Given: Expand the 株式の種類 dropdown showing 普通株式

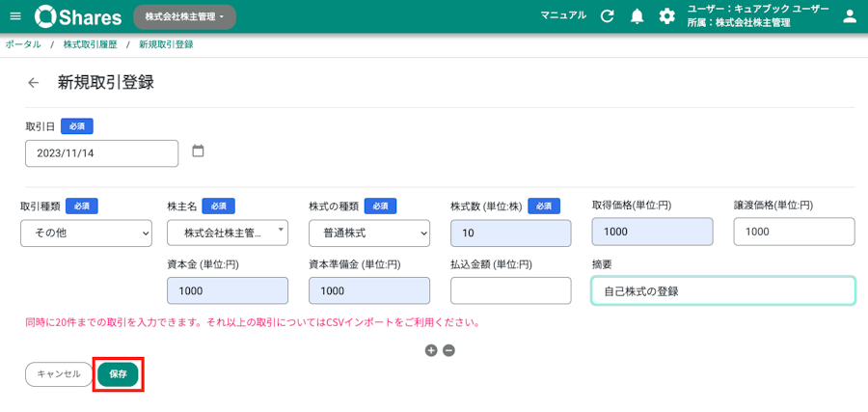Looking at the screenshot, I should [369, 233].
